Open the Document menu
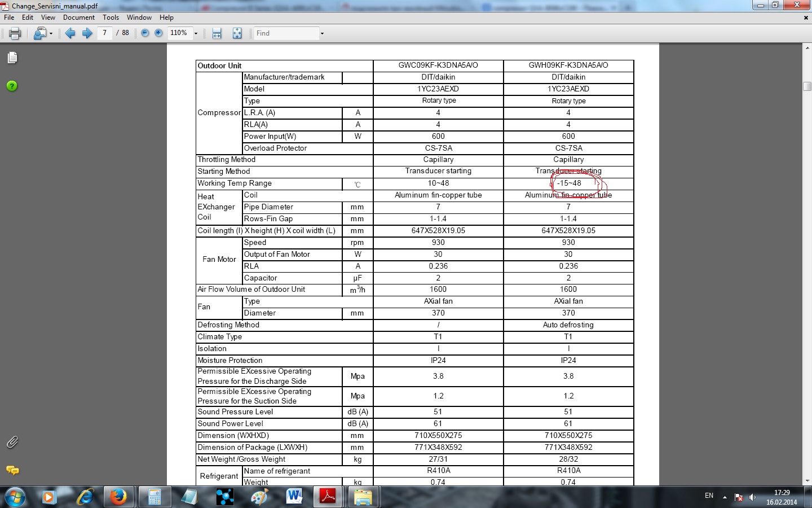Screen dimensions: 812x508 tap(79, 17)
